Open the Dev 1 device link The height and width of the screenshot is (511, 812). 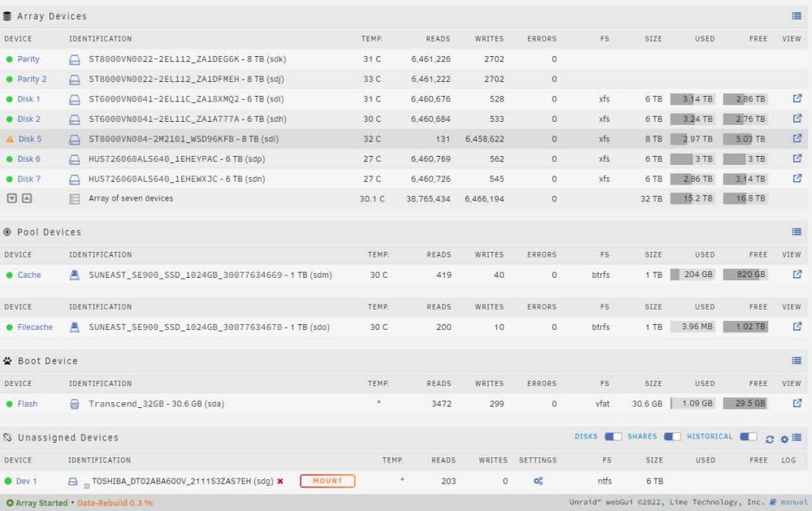tap(27, 481)
